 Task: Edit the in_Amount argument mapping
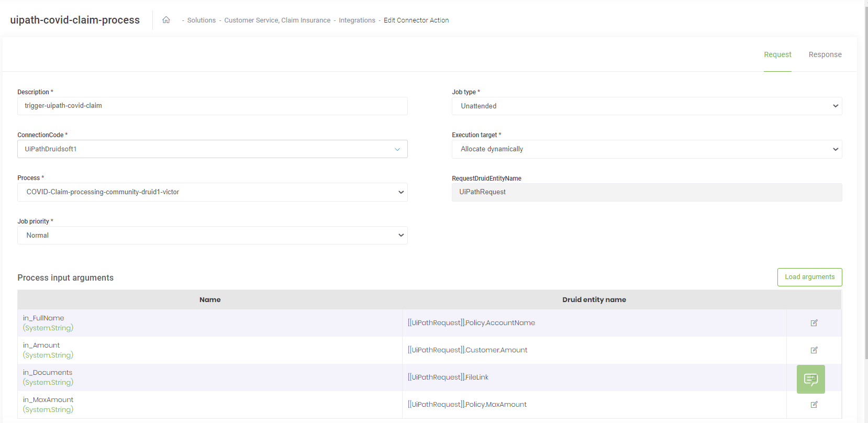(x=814, y=350)
